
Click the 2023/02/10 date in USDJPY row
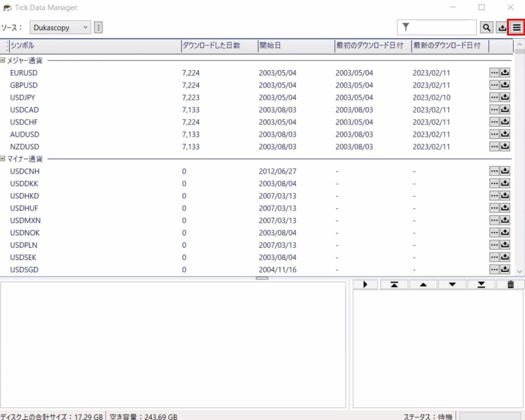pyautogui.click(x=431, y=97)
